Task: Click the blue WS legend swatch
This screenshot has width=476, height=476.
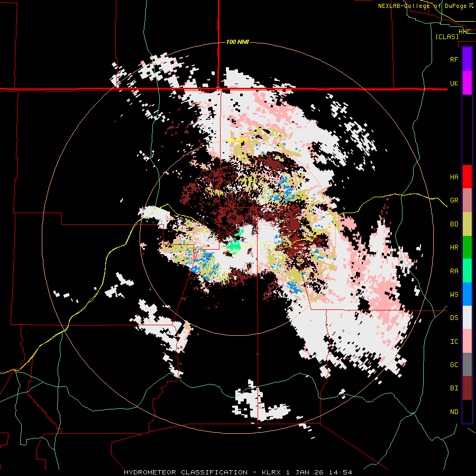Action: click(x=467, y=294)
